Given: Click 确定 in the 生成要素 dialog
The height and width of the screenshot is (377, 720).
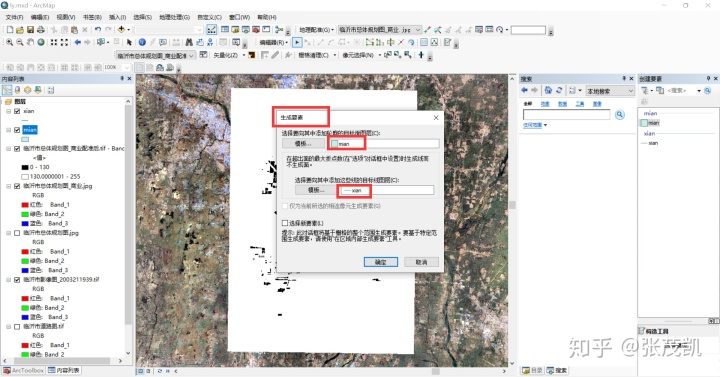Looking at the screenshot, I should point(381,262).
